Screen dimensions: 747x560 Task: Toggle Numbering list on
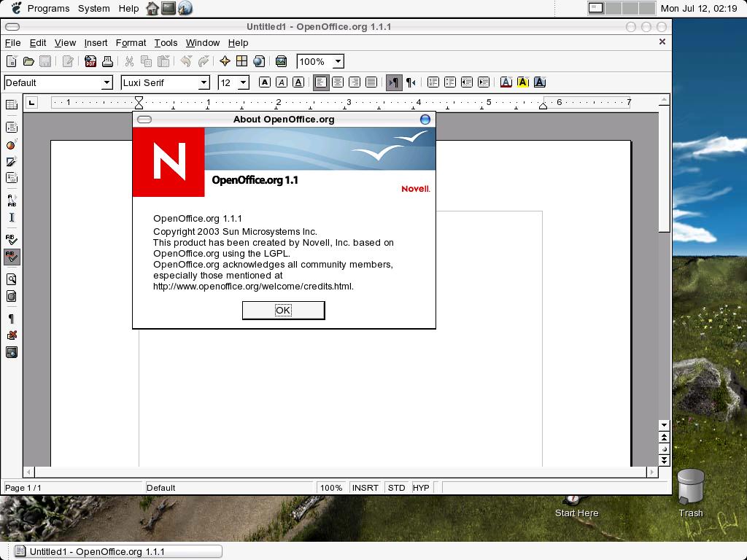pyautogui.click(x=433, y=82)
